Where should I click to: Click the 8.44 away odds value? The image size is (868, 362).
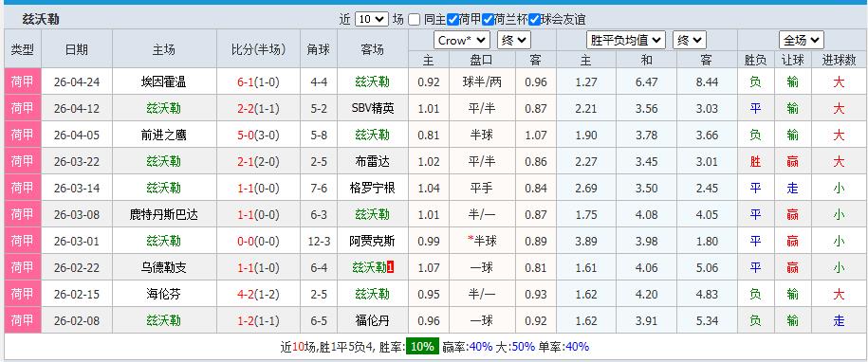click(x=707, y=82)
